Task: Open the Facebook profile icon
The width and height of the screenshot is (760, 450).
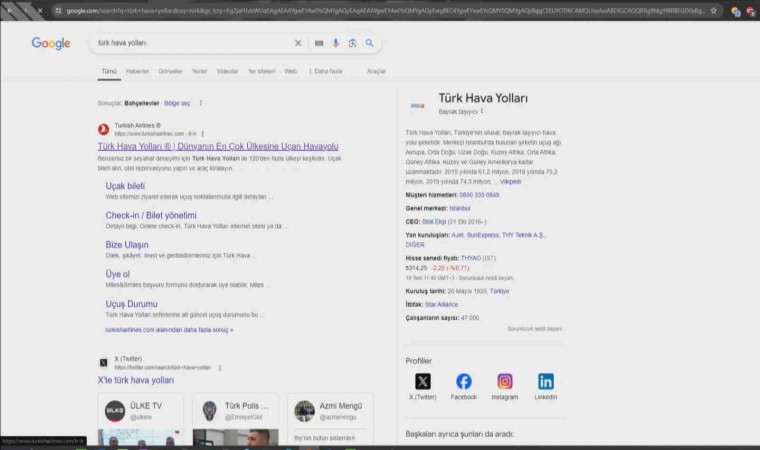Action: pyautogui.click(x=464, y=381)
